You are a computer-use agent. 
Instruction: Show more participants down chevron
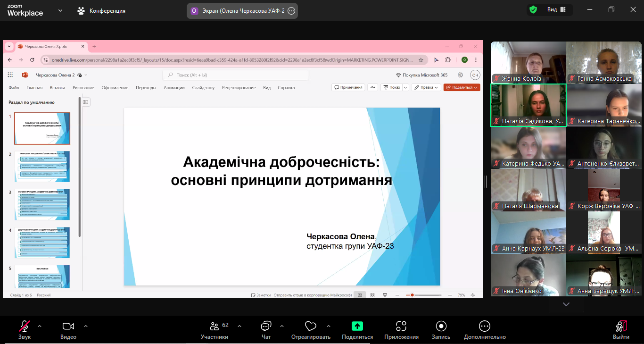pyautogui.click(x=566, y=304)
